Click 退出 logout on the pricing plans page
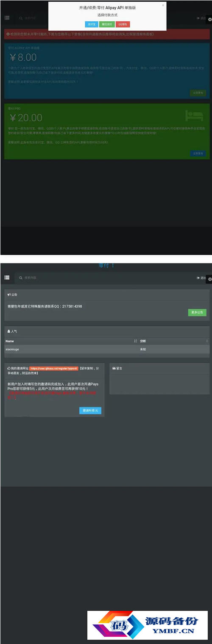 coord(201,18)
